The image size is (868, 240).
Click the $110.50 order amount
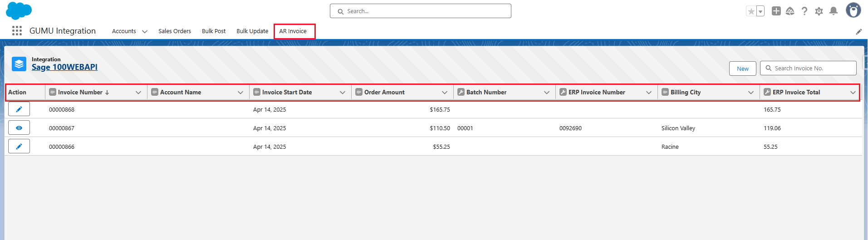[440, 128]
